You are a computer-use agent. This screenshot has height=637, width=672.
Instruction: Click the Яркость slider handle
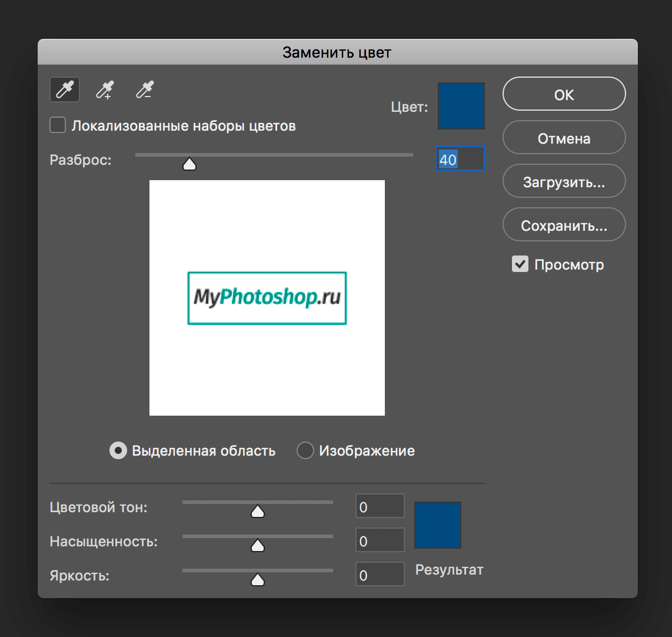[x=258, y=580]
